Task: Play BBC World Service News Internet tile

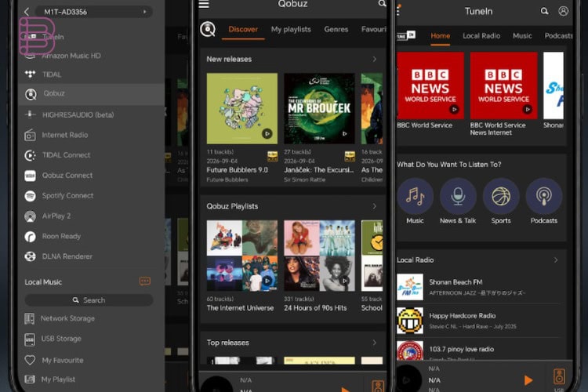Action: (503, 85)
